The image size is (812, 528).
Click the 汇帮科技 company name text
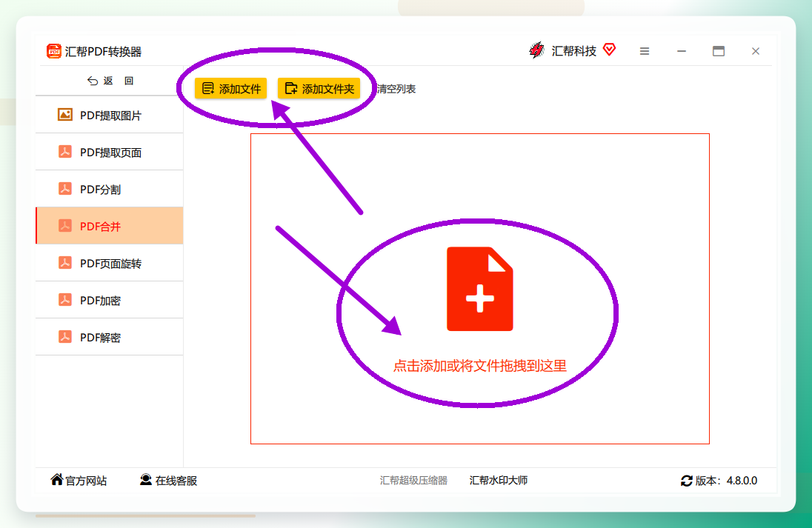tap(573, 51)
